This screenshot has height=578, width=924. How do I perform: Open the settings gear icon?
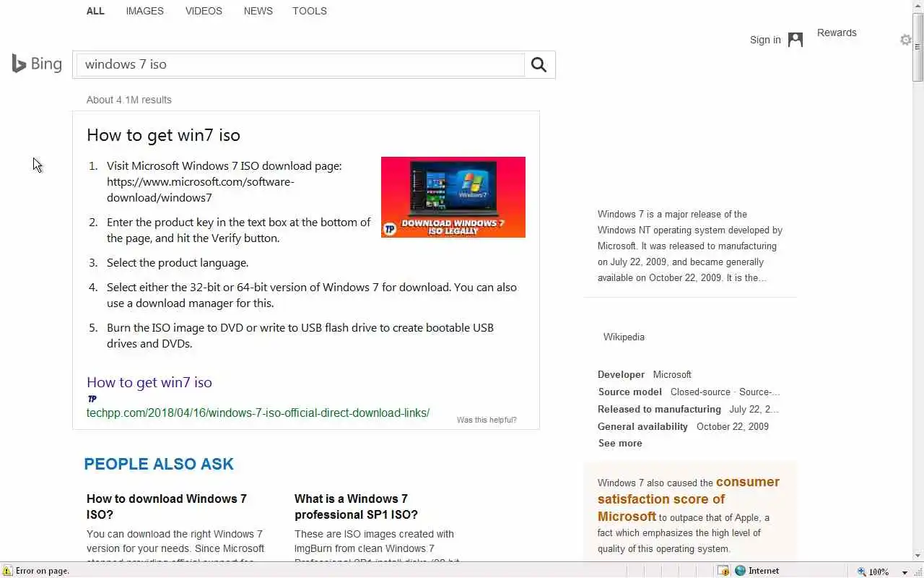905,40
